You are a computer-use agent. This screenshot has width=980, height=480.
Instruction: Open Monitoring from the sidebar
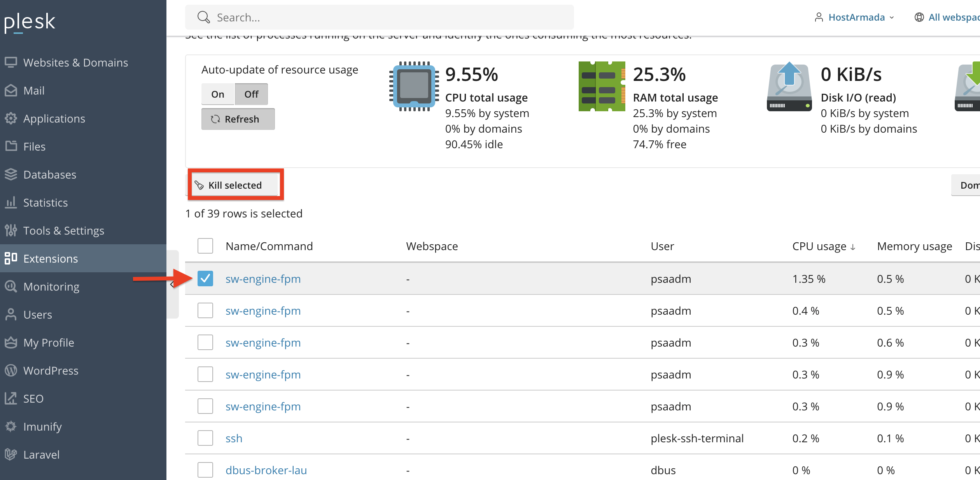[x=83, y=286]
